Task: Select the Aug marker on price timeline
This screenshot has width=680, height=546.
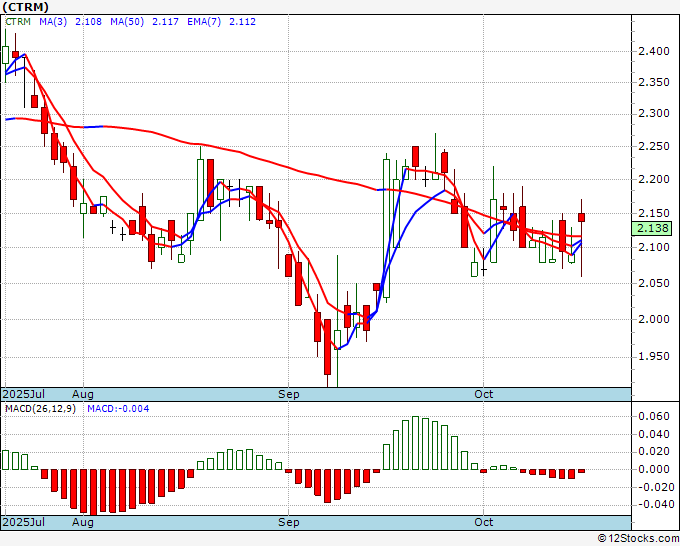Action: coord(83,394)
